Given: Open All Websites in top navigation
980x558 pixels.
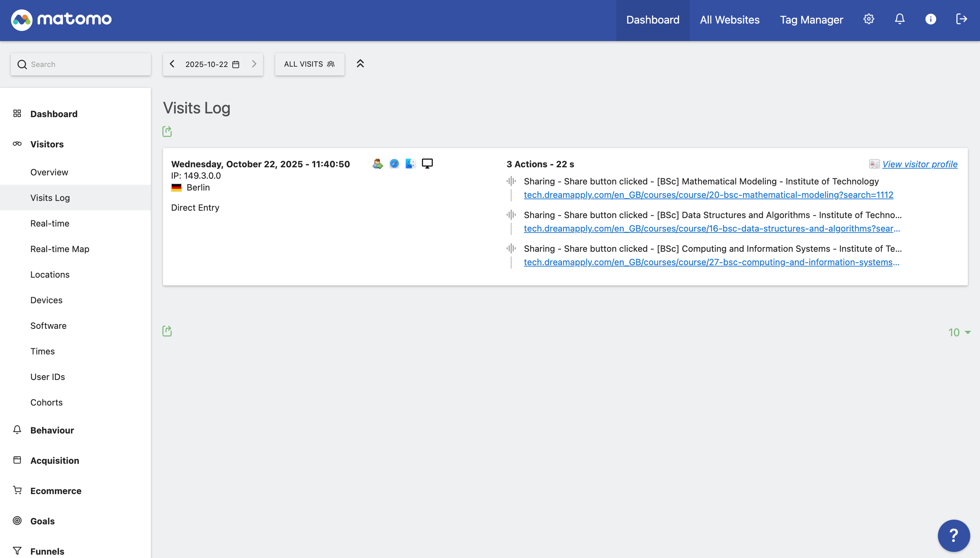Looking at the screenshot, I should (x=729, y=20).
